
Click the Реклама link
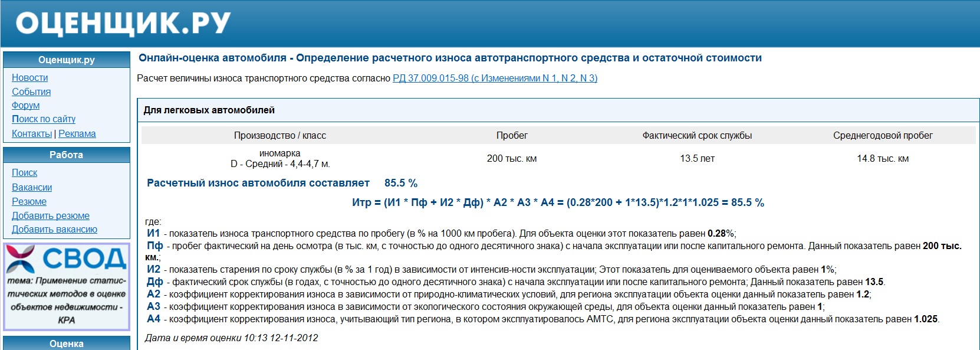pyautogui.click(x=77, y=134)
